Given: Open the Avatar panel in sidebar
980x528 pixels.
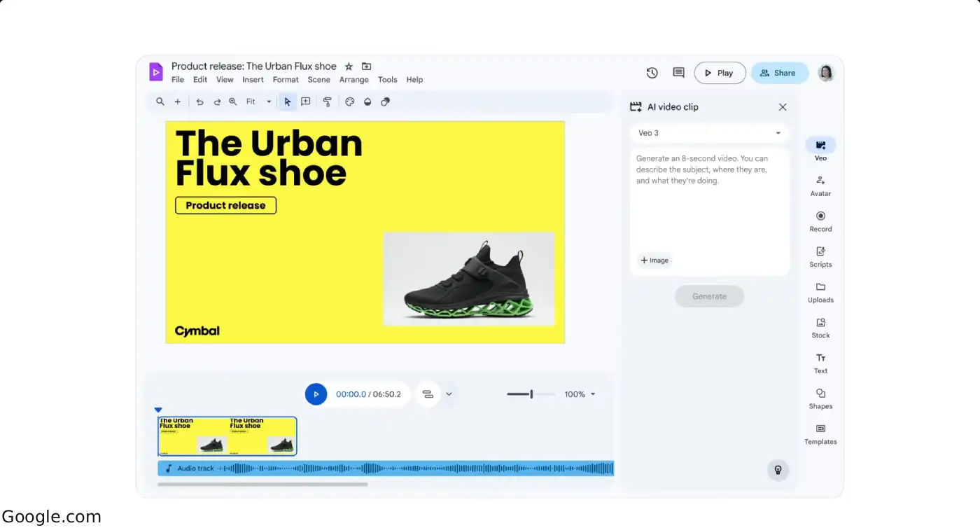Looking at the screenshot, I should pos(820,185).
